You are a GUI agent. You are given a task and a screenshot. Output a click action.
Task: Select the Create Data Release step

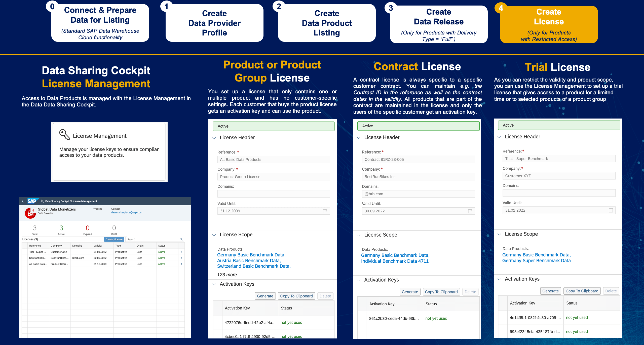tap(439, 24)
